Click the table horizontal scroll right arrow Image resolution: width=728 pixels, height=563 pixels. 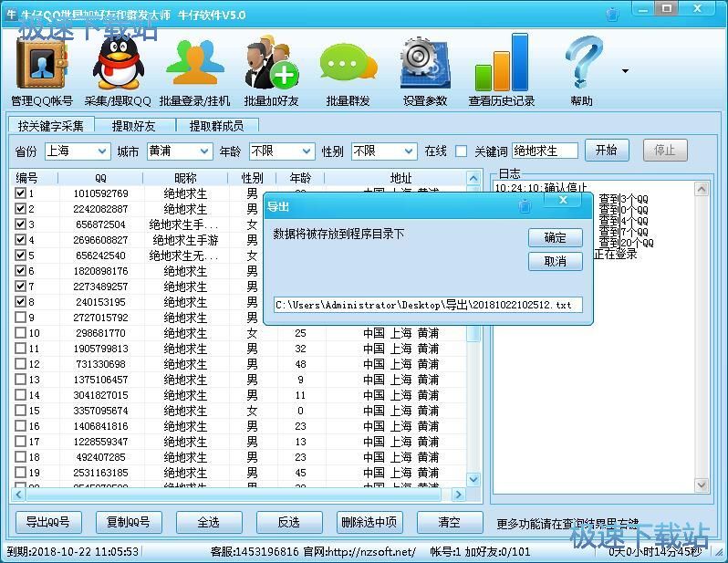coord(458,495)
